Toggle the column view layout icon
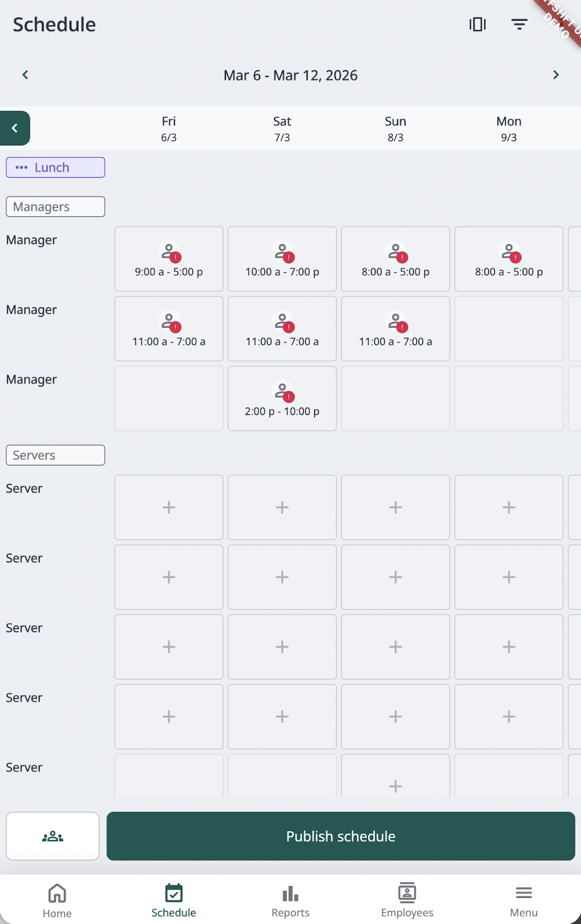Image resolution: width=581 pixels, height=924 pixels. (477, 24)
